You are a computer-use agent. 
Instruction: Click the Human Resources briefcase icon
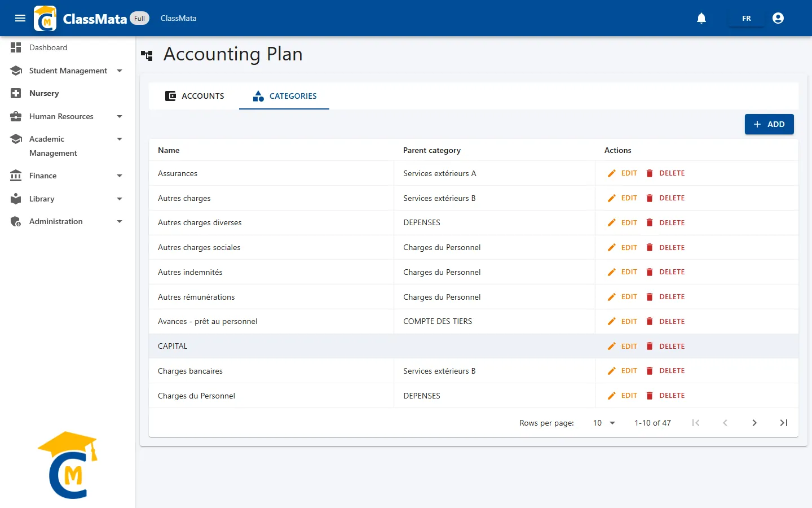coord(16,116)
